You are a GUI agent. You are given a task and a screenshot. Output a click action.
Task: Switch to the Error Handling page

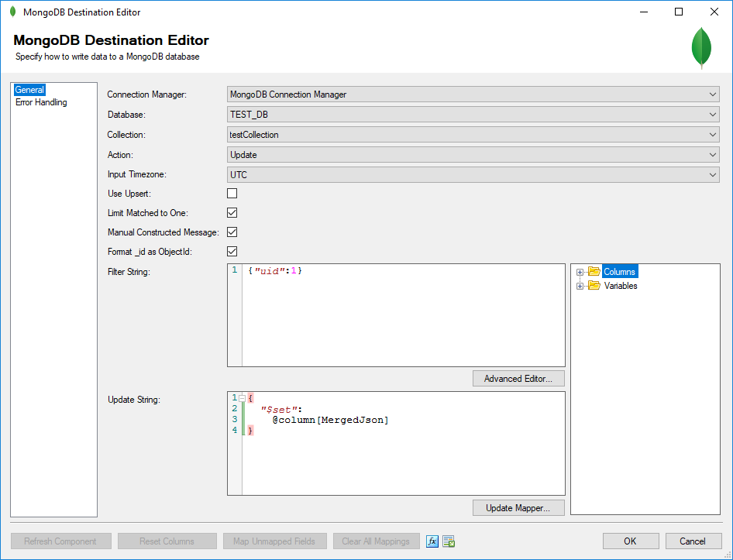pos(41,102)
